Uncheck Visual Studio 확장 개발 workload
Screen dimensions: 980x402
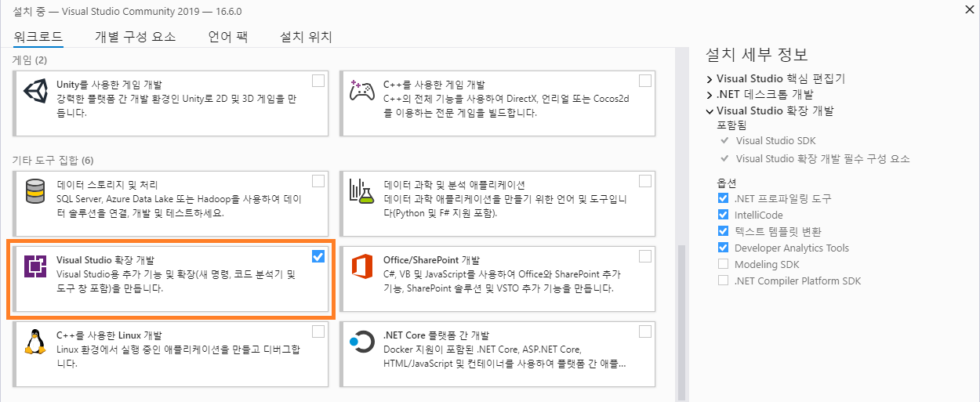(318, 256)
